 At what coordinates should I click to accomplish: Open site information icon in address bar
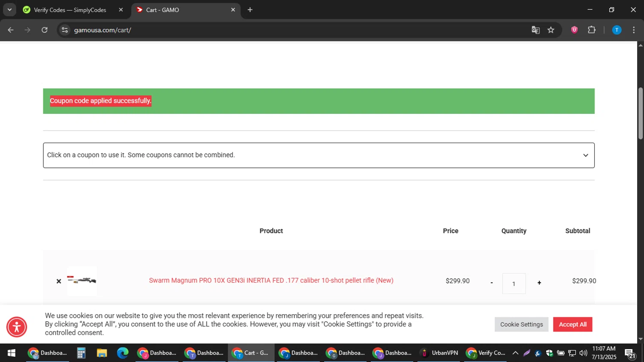65,30
